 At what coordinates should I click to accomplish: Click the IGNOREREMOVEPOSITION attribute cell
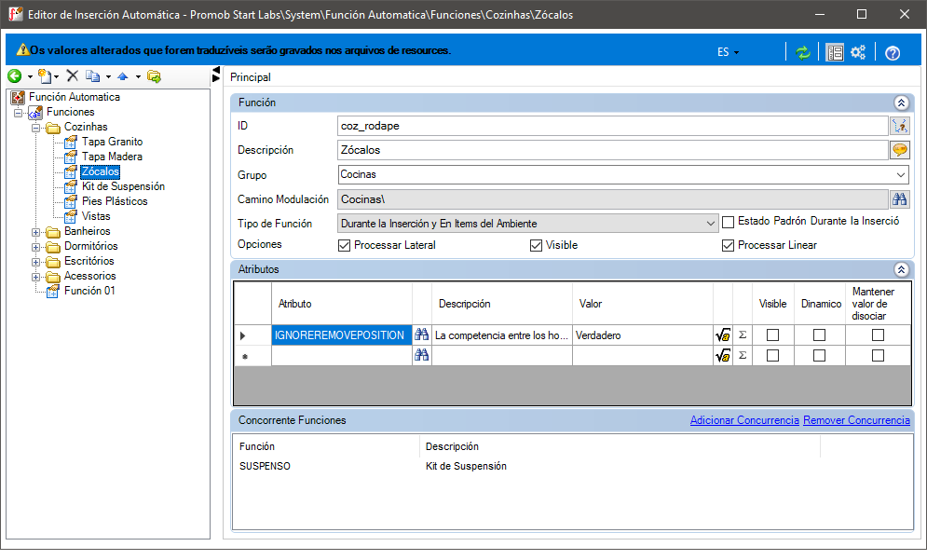pyautogui.click(x=342, y=335)
